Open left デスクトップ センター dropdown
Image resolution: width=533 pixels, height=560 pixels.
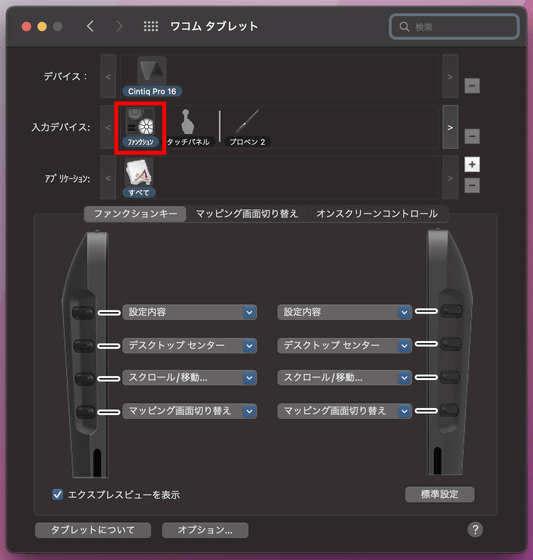(x=189, y=345)
